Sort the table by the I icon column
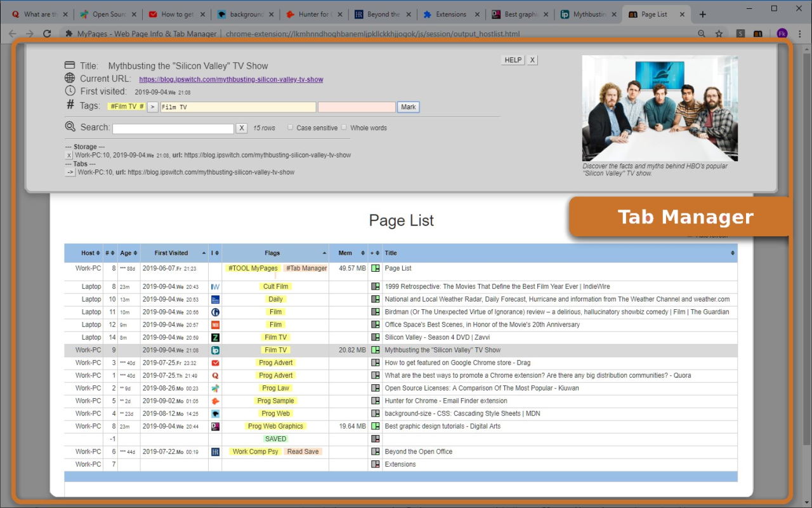Screen dimensions: 812x508 click(x=215, y=253)
